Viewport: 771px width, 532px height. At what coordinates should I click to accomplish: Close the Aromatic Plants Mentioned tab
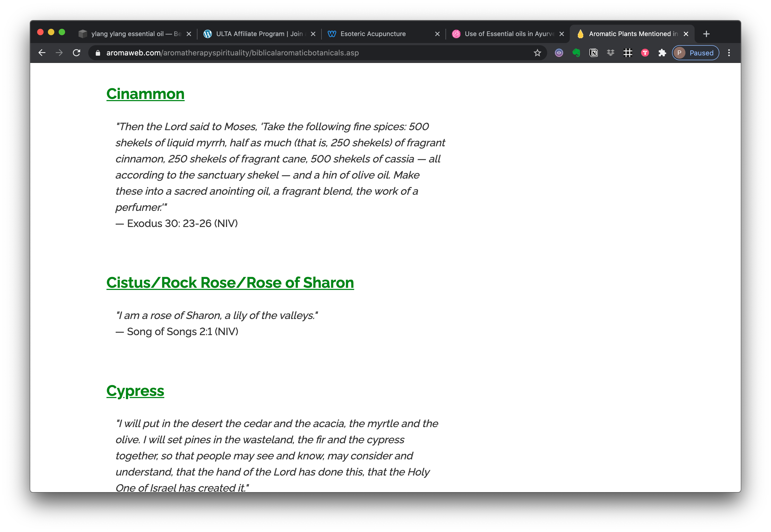click(686, 34)
